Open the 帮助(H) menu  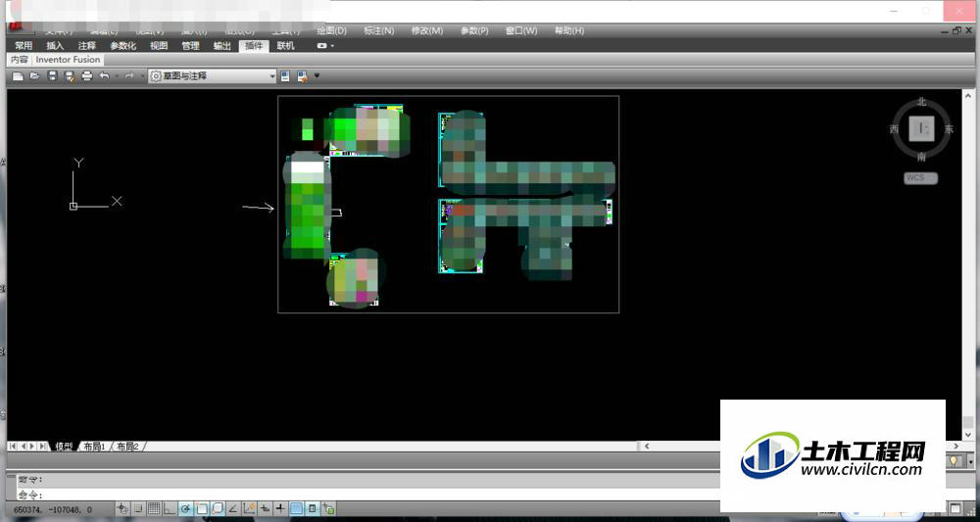[x=569, y=30]
